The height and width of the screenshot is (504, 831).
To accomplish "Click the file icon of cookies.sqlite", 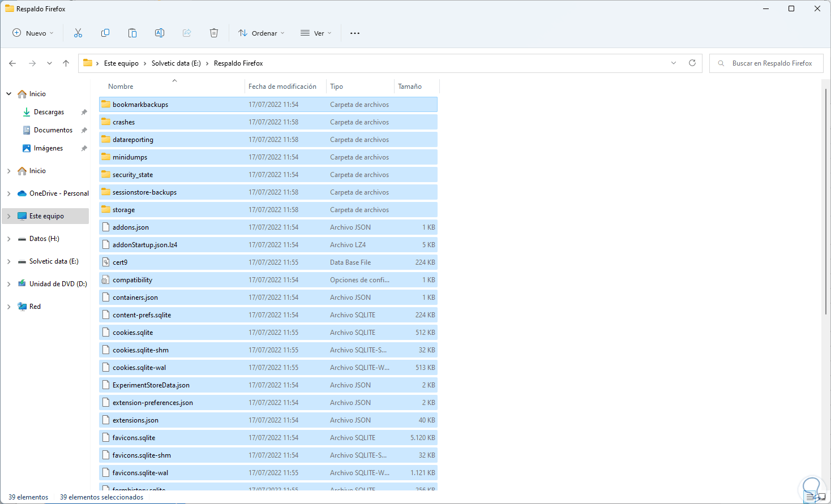I will coord(106,332).
